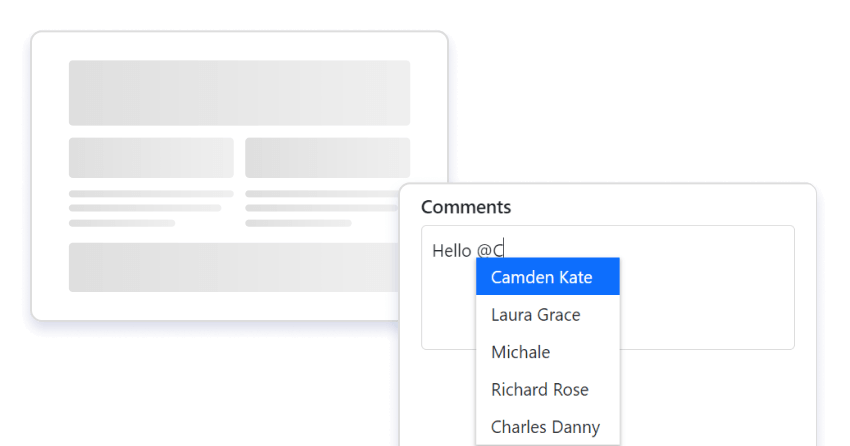Click the Comments heading label

click(x=466, y=207)
